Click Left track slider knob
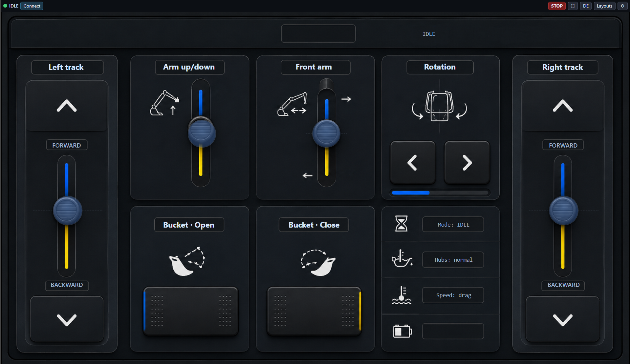The width and height of the screenshot is (630, 364). [x=67, y=211]
